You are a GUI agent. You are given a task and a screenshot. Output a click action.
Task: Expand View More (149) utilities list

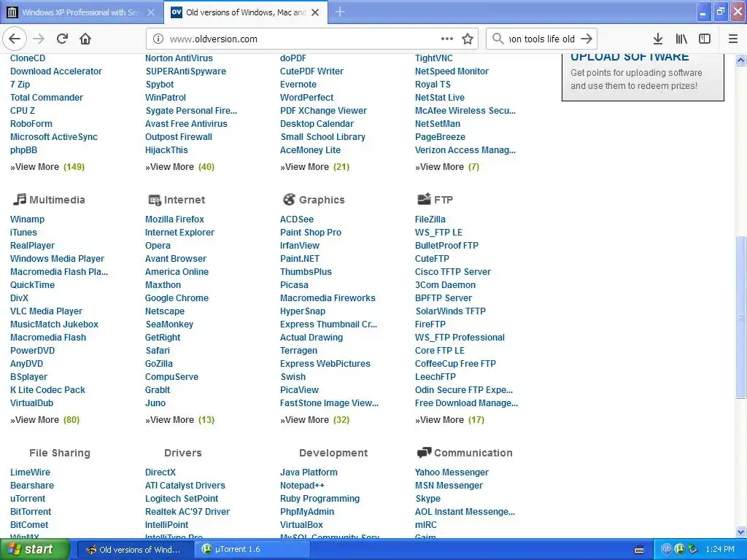pyautogui.click(x=47, y=167)
